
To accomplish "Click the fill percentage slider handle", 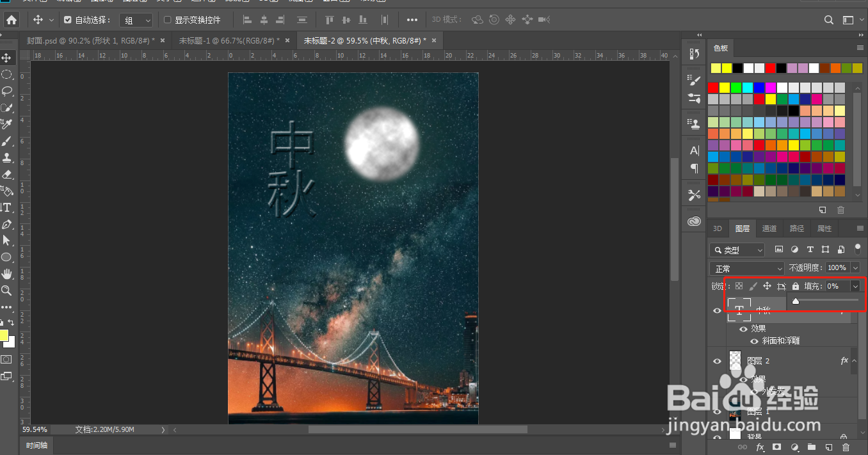I will 796,301.
